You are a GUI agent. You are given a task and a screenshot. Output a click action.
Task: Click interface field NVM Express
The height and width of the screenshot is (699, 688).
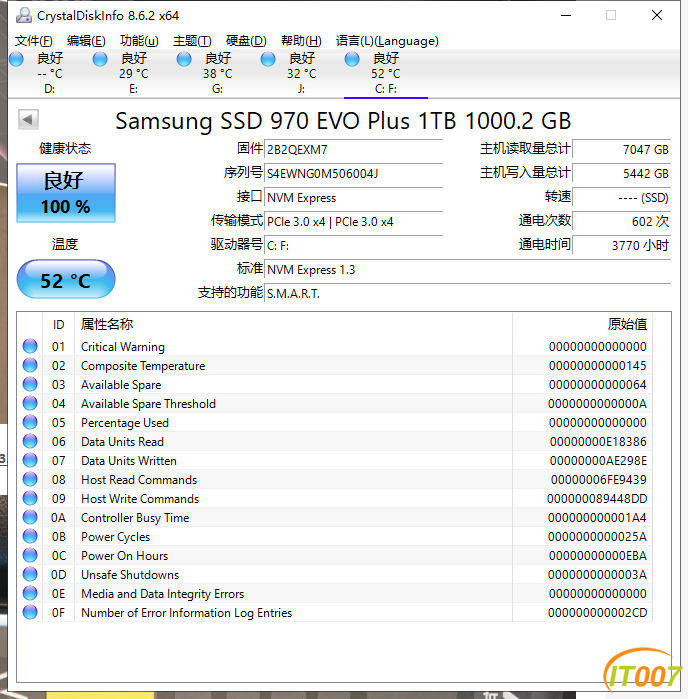click(x=353, y=197)
